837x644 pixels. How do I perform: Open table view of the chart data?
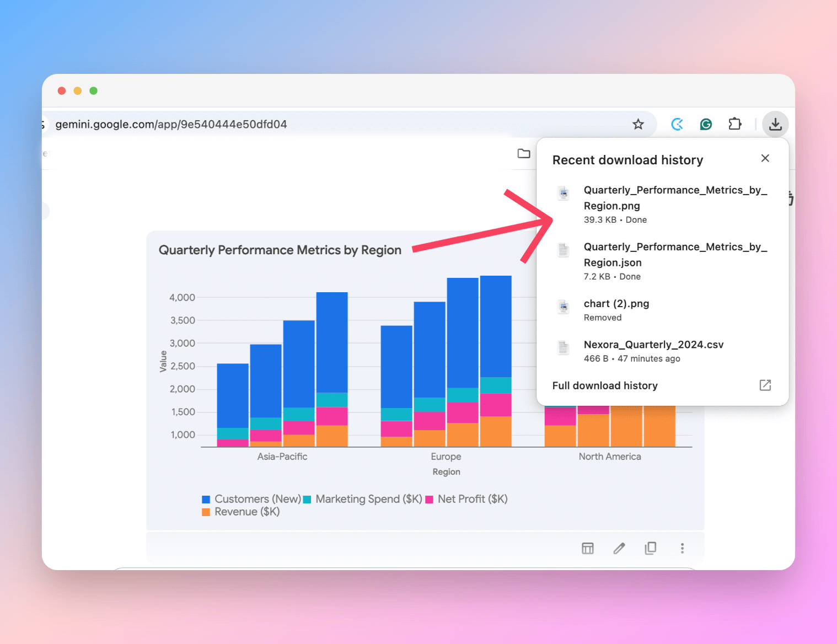[x=588, y=548]
